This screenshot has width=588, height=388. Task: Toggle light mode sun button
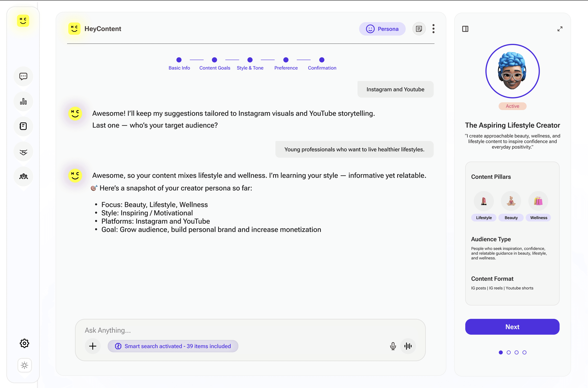[x=24, y=365]
